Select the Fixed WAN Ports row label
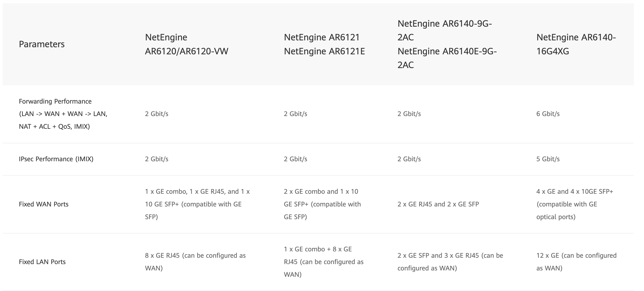Viewport: 644px width, 291px height. point(44,204)
